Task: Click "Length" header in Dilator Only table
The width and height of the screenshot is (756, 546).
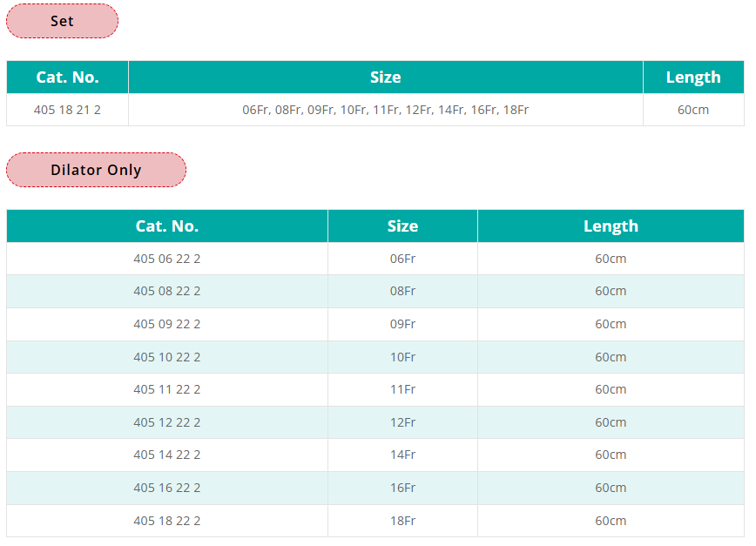Action: pos(611,226)
